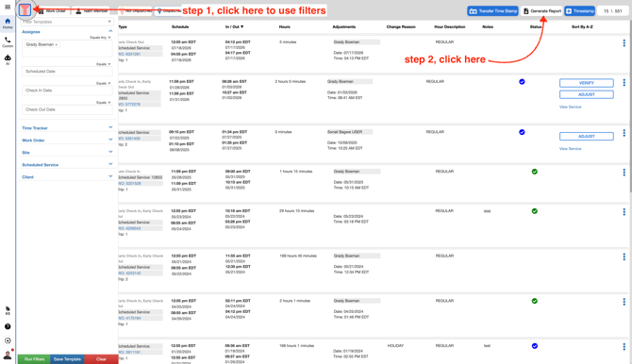Open work order link WO 4256543
This screenshot has width=632, height=364.
click(129, 228)
